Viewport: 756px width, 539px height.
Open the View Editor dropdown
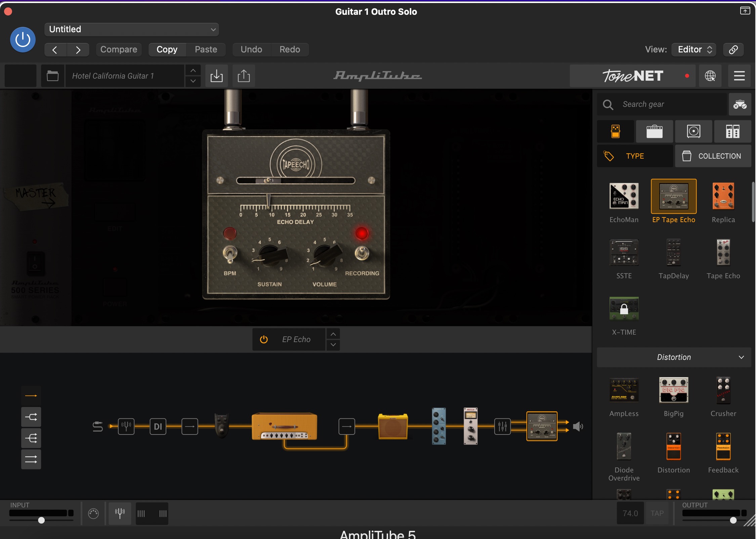[x=694, y=50]
